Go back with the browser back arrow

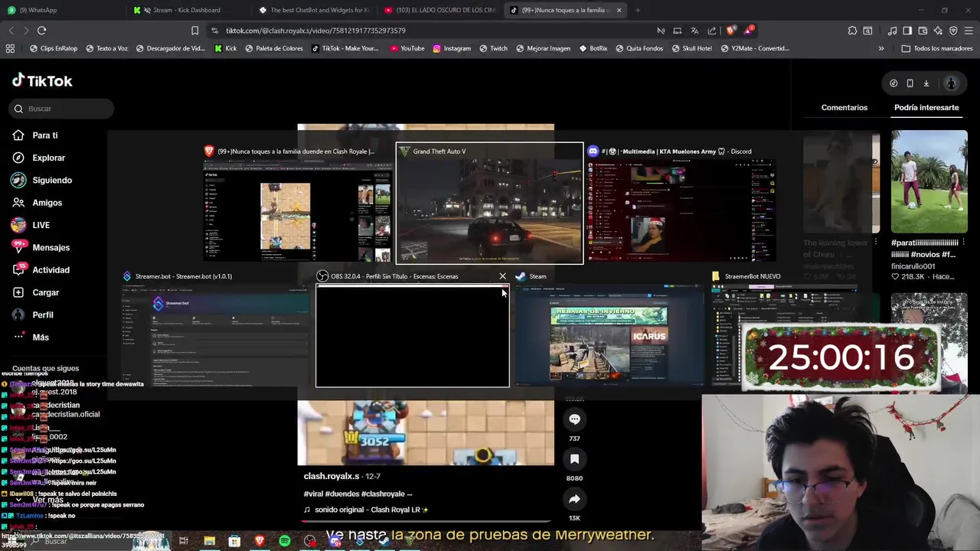click(11, 31)
